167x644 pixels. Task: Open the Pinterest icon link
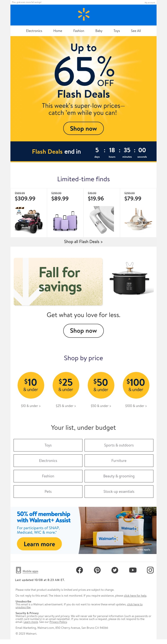[97, 570]
